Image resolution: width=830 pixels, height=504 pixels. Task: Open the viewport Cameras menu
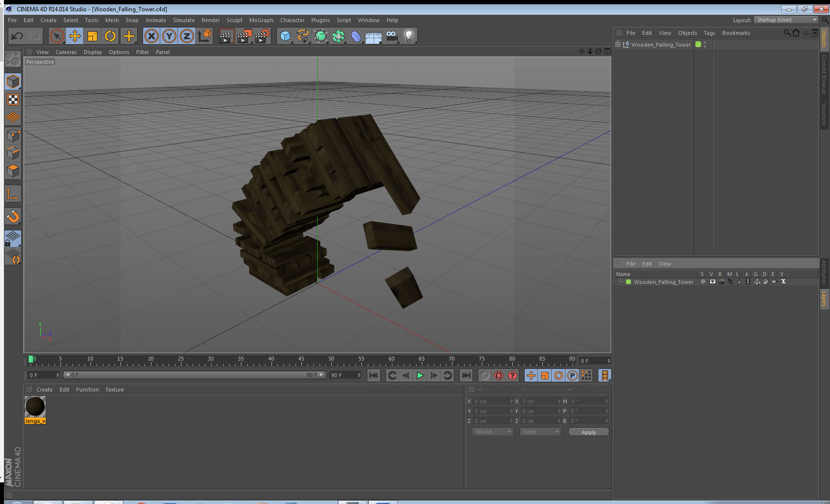tap(66, 52)
